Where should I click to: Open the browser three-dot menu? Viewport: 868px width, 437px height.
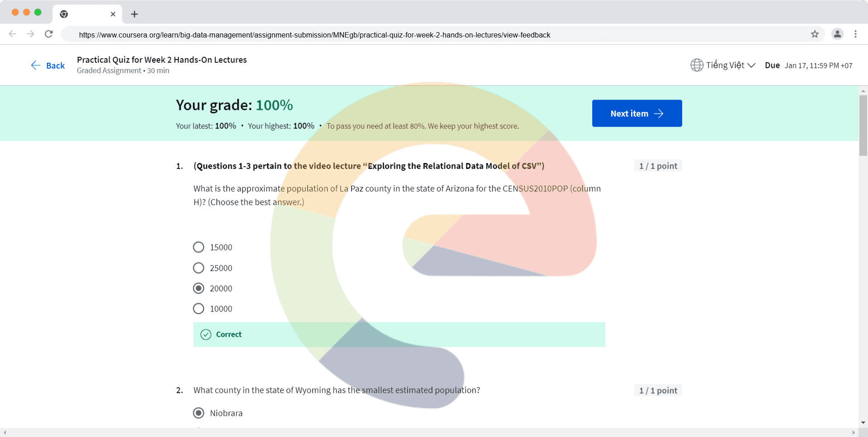pyautogui.click(x=855, y=34)
